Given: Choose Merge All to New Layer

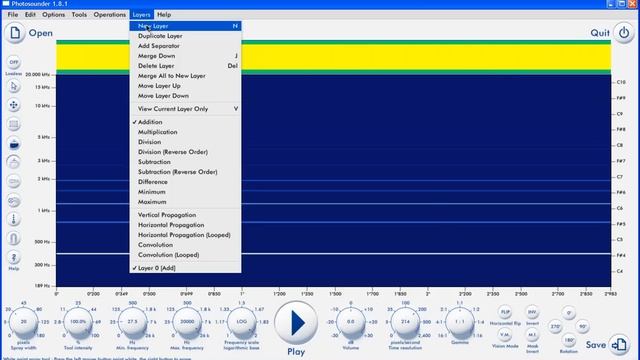Looking at the screenshot, I should [185, 76].
